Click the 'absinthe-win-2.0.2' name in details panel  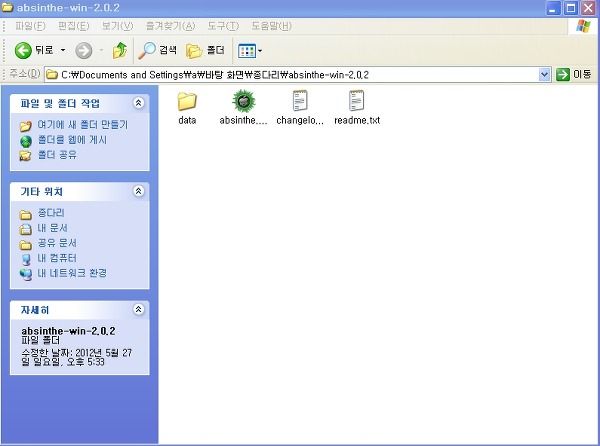pyautogui.click(x=68, y=331)
